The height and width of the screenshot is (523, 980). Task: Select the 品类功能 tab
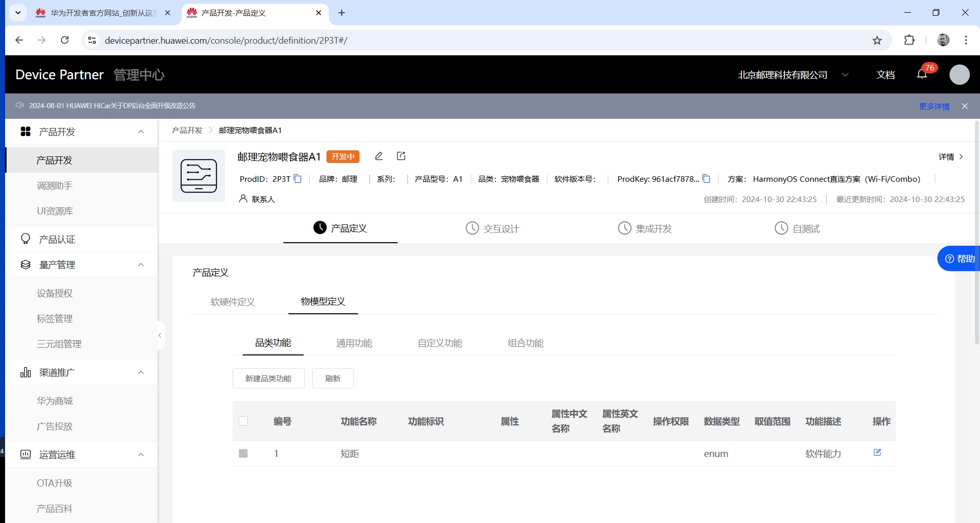(x=273, y=343)
